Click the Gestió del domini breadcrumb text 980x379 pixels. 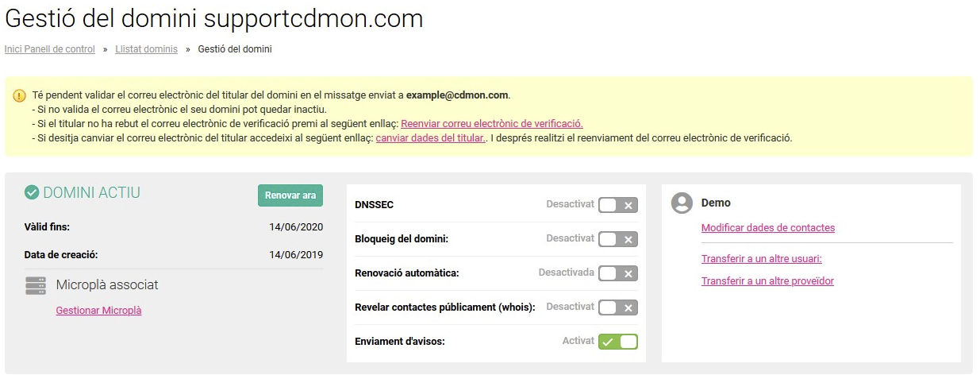(x=235, y=49)
